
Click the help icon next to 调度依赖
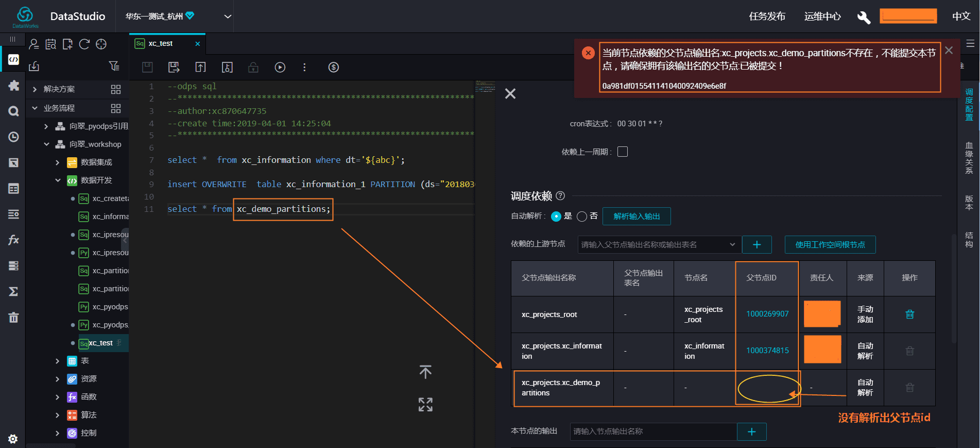click(561, 196)
